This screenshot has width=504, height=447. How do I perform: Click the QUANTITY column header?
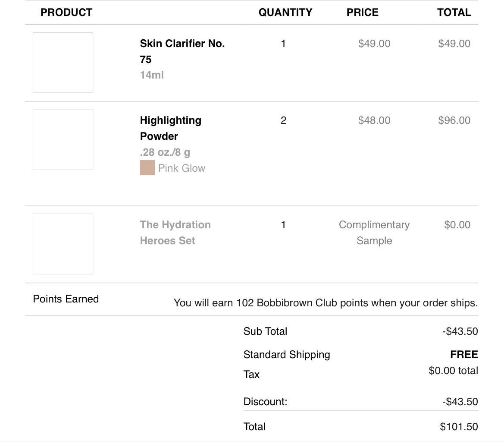pos(285,13)
